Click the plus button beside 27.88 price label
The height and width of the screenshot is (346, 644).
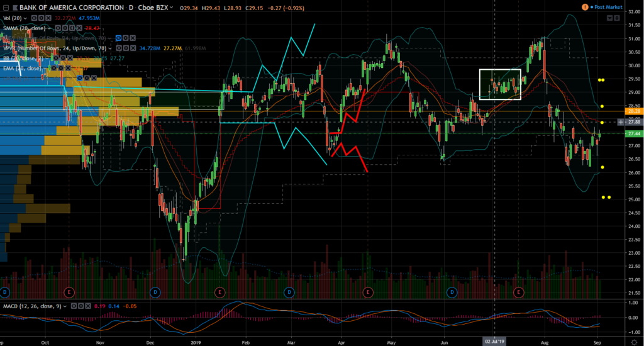(621, 122)
